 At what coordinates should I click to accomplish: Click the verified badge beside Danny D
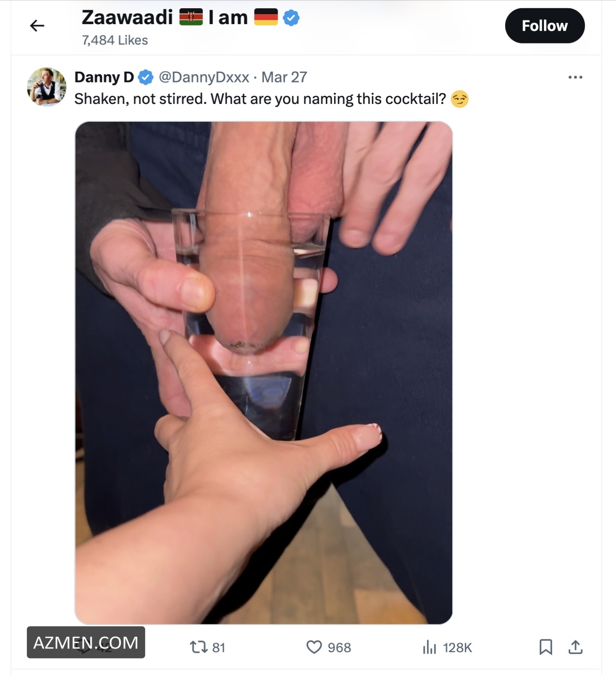pyautogui.click(x=146, y=77)
